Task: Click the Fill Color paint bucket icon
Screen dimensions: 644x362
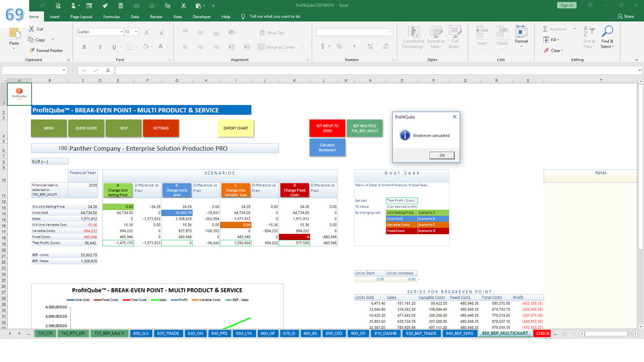Action: click(145, 47)
